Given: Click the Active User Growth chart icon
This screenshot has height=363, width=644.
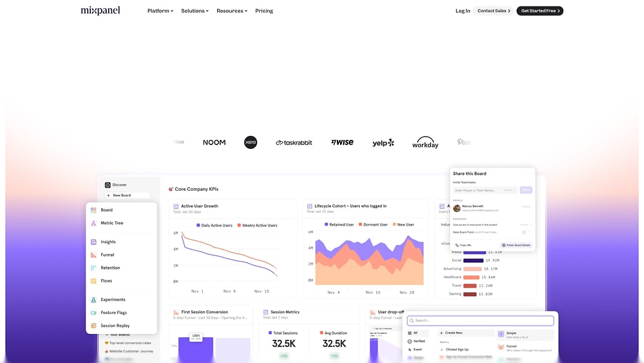Looking at the screenshot, I should (x=176, y=206).
